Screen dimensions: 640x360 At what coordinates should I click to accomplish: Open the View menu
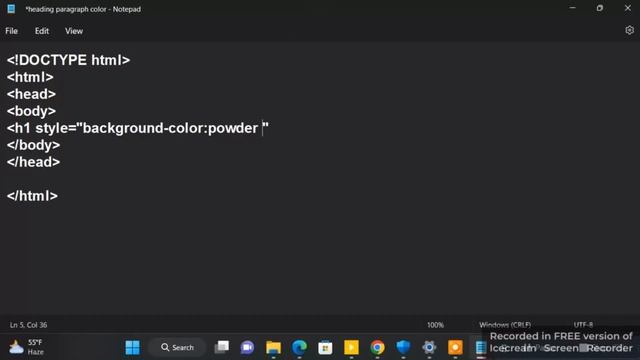click(x=74, y=31)
